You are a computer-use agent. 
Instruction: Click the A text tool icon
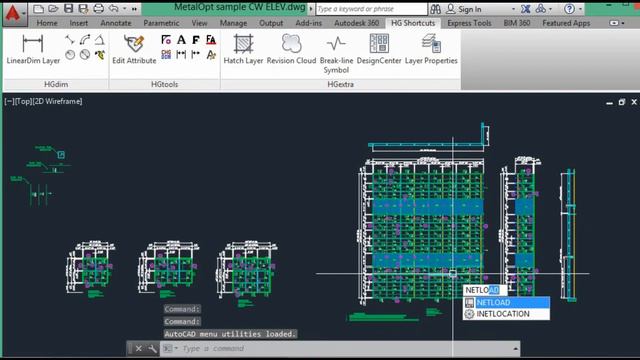point(181,40)
